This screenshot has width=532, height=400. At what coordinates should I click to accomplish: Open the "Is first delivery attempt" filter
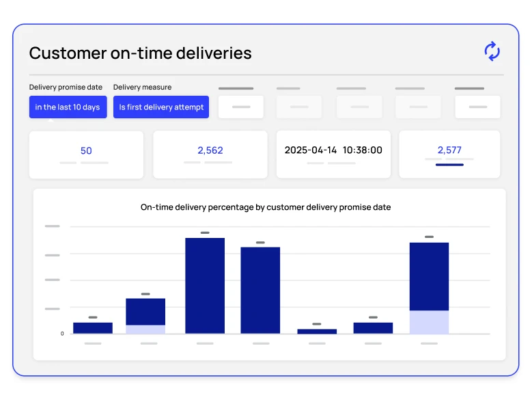pyautogui.click(x=161, y=107)
